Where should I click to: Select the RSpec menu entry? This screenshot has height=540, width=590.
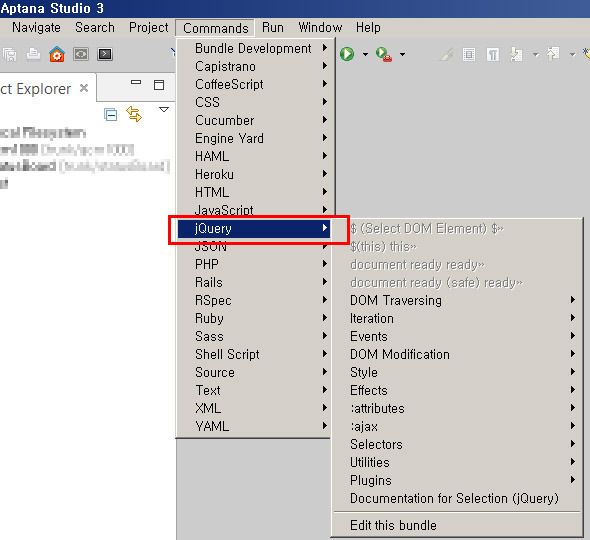(254, 300)
